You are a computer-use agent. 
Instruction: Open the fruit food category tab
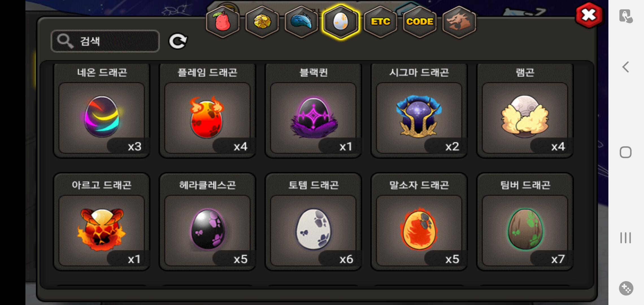[223, 22]
